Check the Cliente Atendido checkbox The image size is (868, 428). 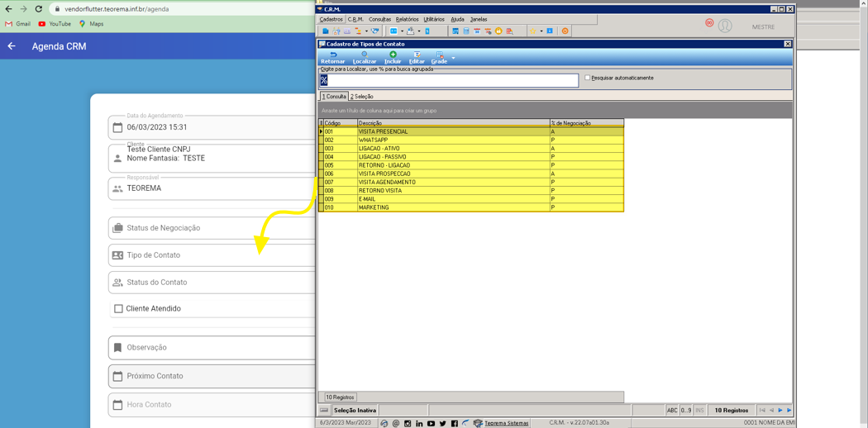(118, 308)
